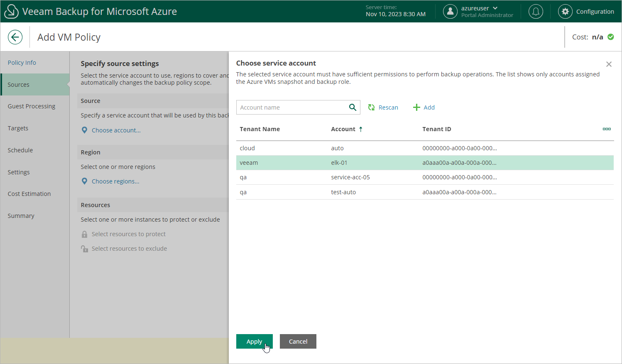Open the Choose account link
The width and height of the screenshot is (622, 364).
click(x=116, y=130)
